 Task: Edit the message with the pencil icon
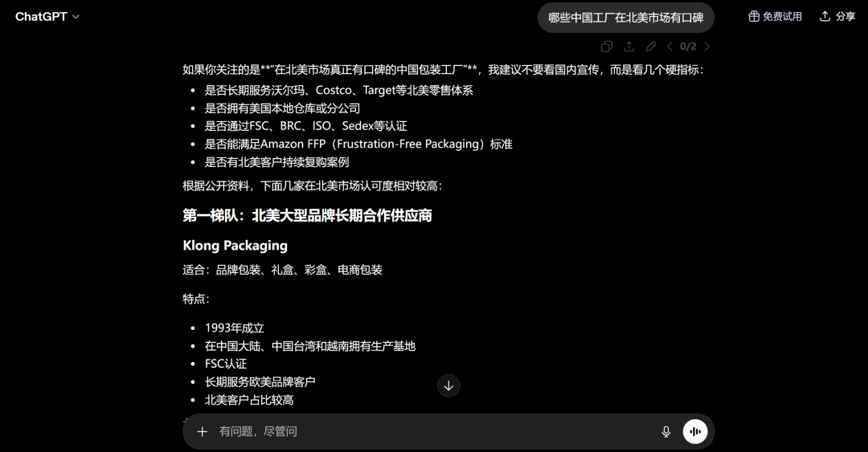[x=651, y=47]
